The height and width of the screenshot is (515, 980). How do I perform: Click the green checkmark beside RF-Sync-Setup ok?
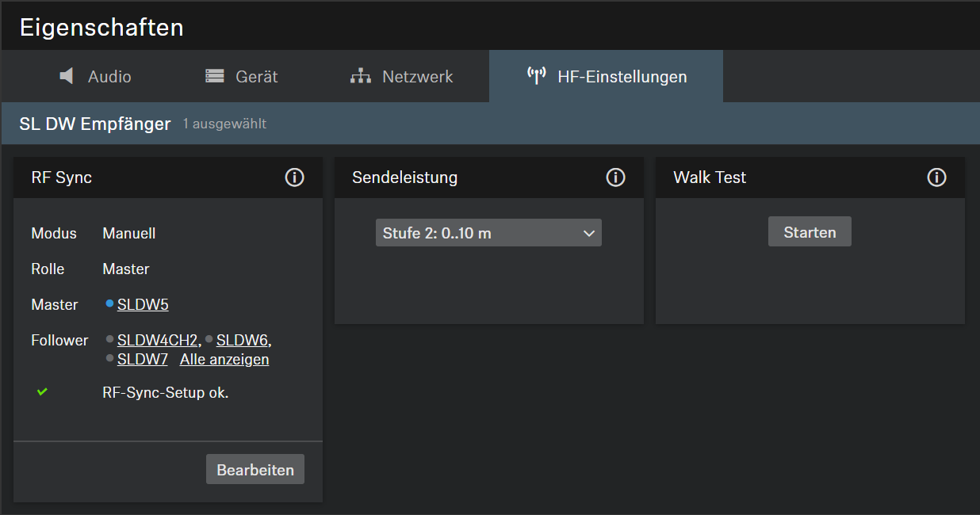coord(42,391)
